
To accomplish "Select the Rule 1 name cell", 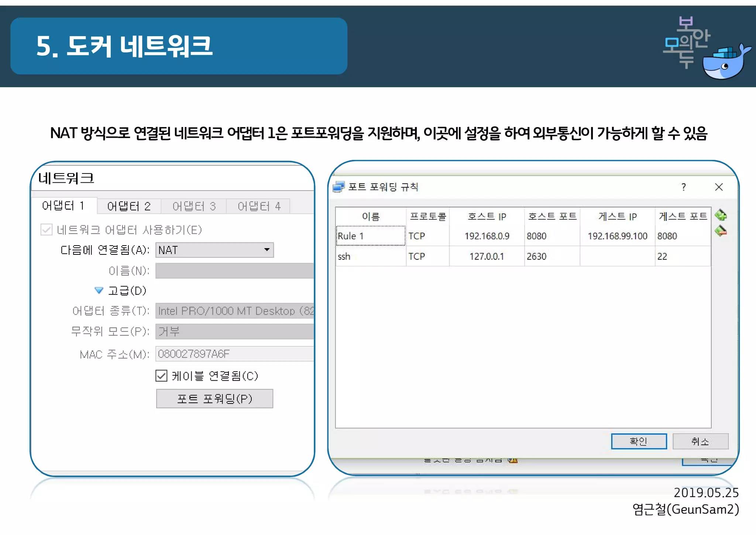I will point(371,236).
